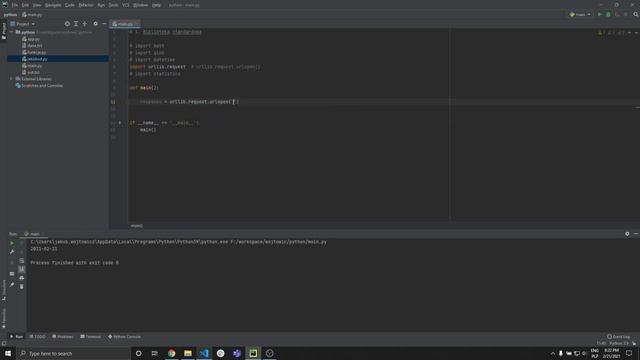Open the File menu

click(15, 5)
